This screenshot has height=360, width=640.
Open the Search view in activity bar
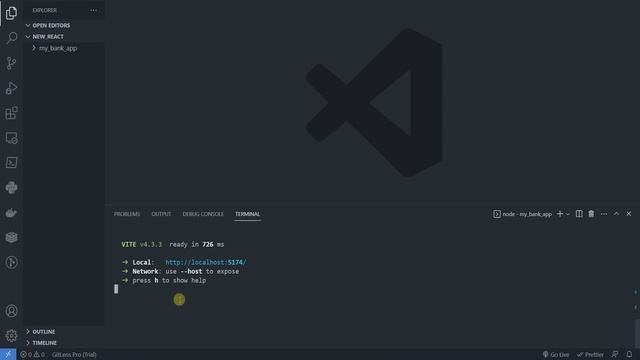(x=11, y=38)
